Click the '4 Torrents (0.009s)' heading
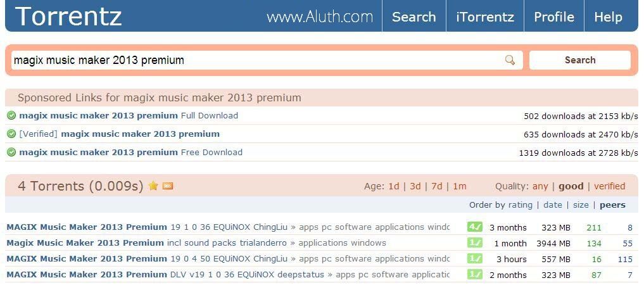 pos(80,186)
